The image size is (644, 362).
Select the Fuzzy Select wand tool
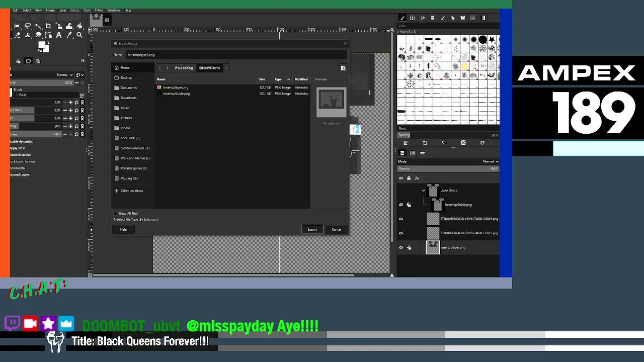tap(38, 26)
